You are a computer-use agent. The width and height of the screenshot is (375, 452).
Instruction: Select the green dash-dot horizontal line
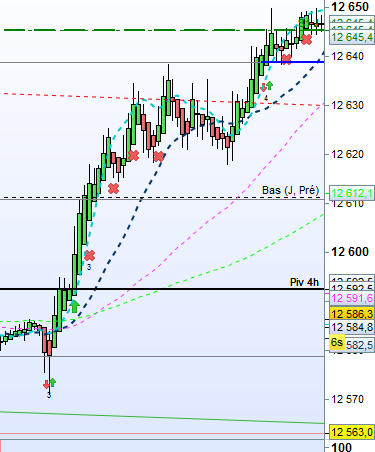pos(164,30)
